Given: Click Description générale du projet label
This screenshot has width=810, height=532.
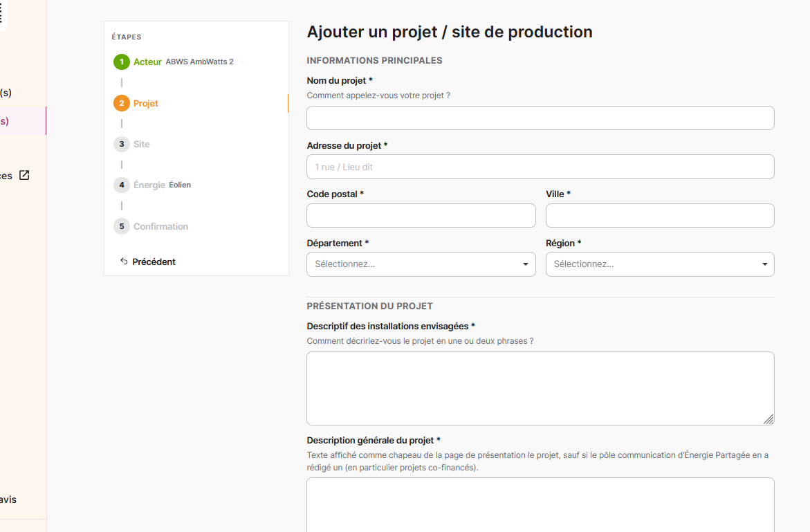Looking at the screenshot, I should [x=374, y=441].
